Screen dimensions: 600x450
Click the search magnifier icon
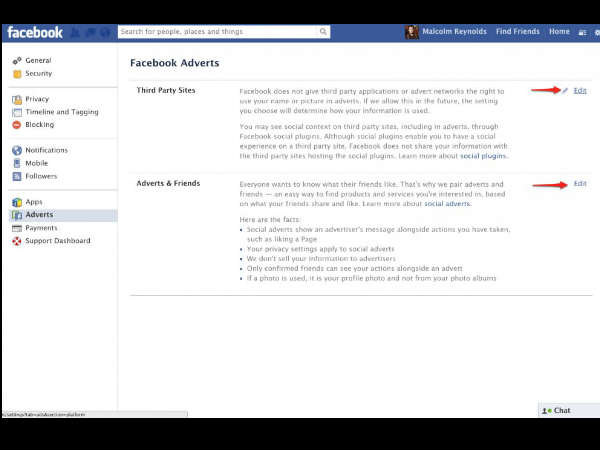coord(323,31)
